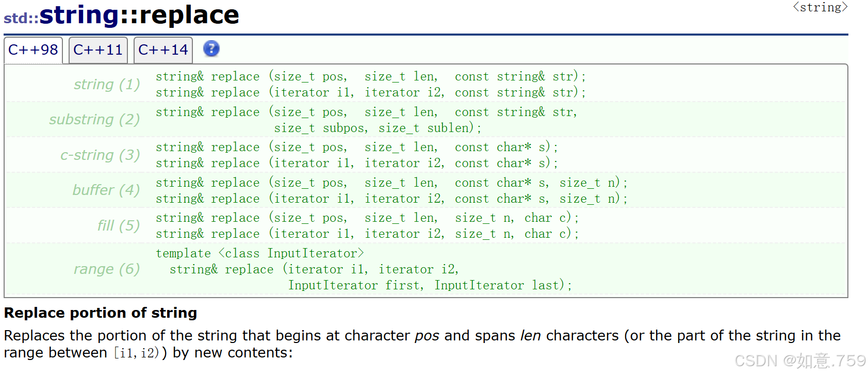Viewport: 868px width, 376px height.
Task: Select the range (6) overload label
Action: 107,269
